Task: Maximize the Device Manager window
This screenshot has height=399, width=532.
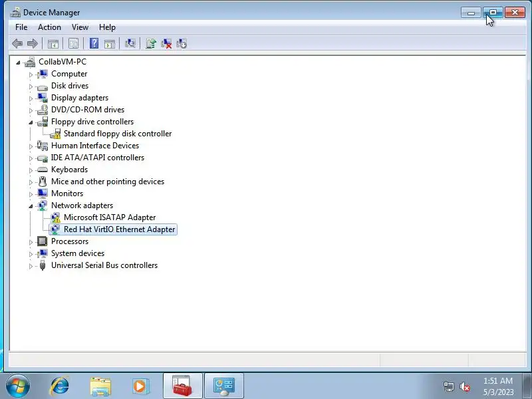Action: click(x=493, y=13)
